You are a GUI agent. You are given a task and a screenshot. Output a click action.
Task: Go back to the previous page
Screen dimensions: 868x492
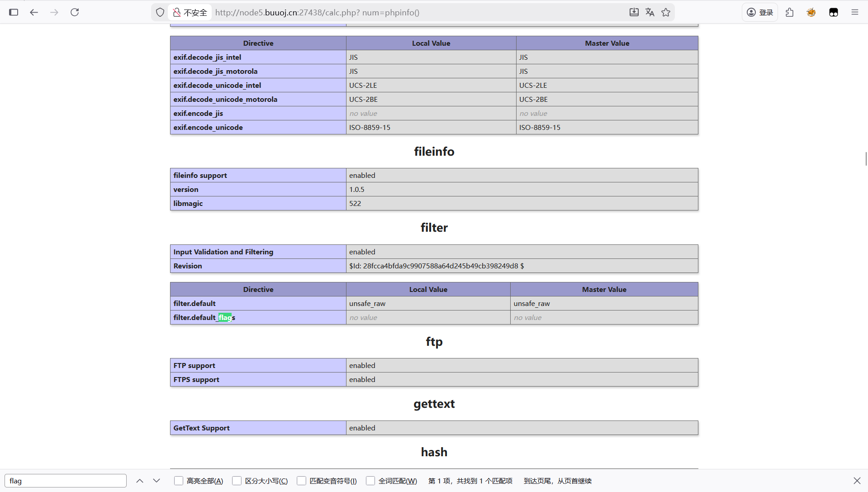coord(34,12)
